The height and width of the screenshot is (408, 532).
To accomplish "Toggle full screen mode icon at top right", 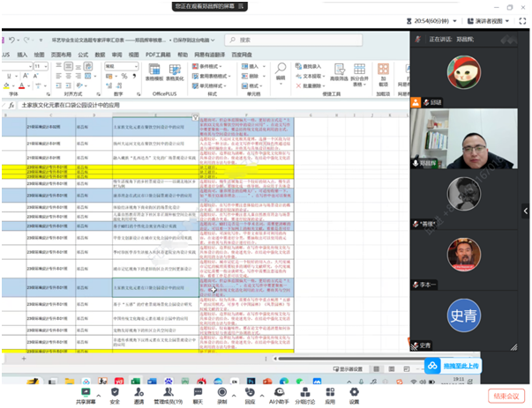I will coord(522,21).
